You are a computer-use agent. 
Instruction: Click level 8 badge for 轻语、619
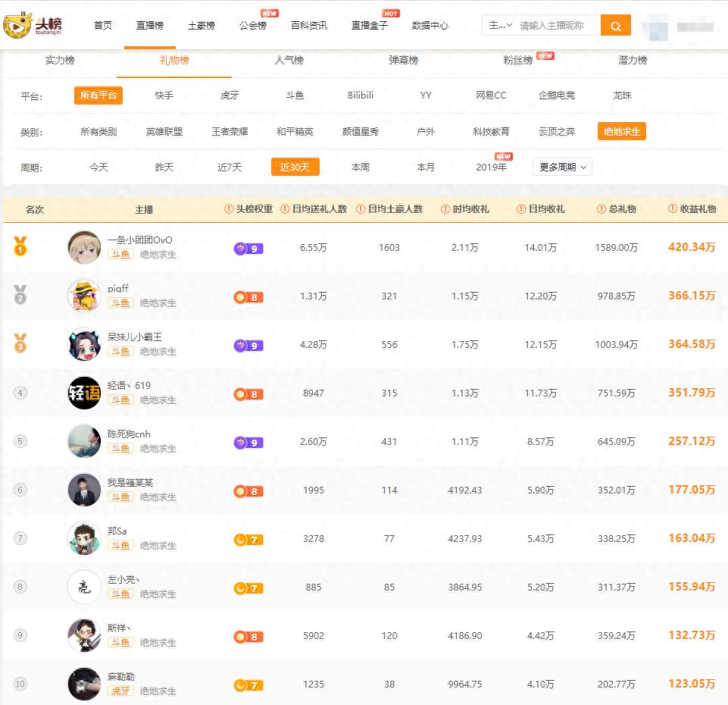click(x=248, y=394)
